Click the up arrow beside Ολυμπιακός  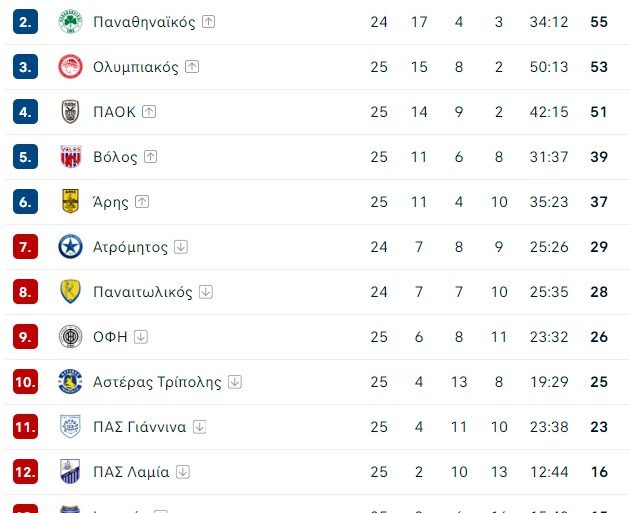click(x=192, y=67)
